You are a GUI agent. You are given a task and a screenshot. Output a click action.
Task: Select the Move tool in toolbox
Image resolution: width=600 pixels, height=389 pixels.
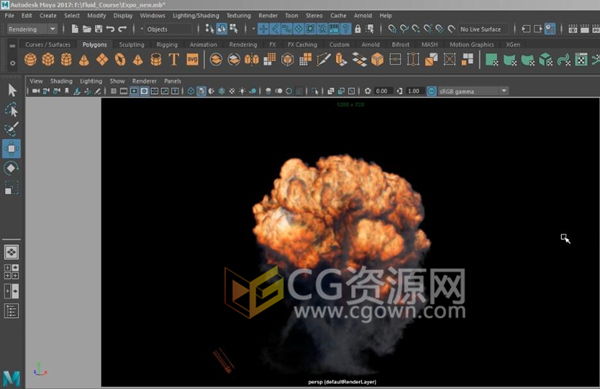point(11,148)
